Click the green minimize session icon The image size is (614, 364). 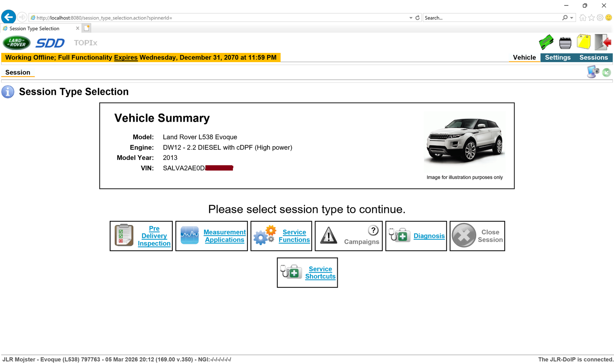coord(606,72)
